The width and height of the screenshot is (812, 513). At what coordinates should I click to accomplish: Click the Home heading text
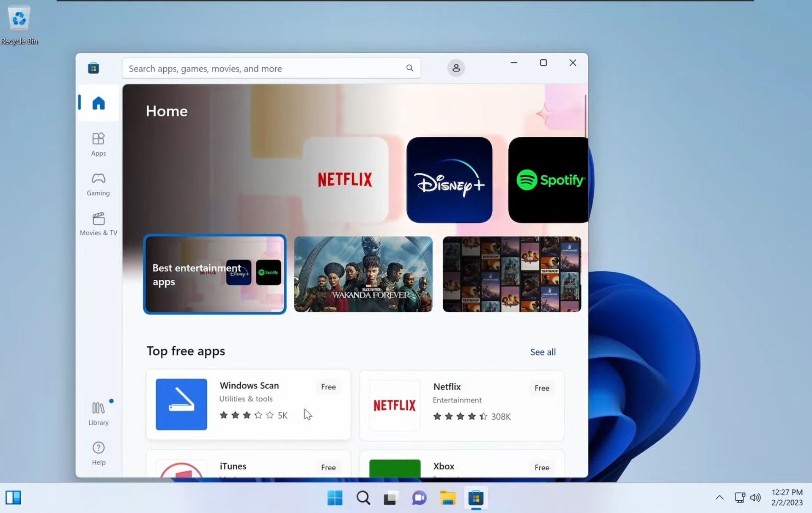click(167, 111)
